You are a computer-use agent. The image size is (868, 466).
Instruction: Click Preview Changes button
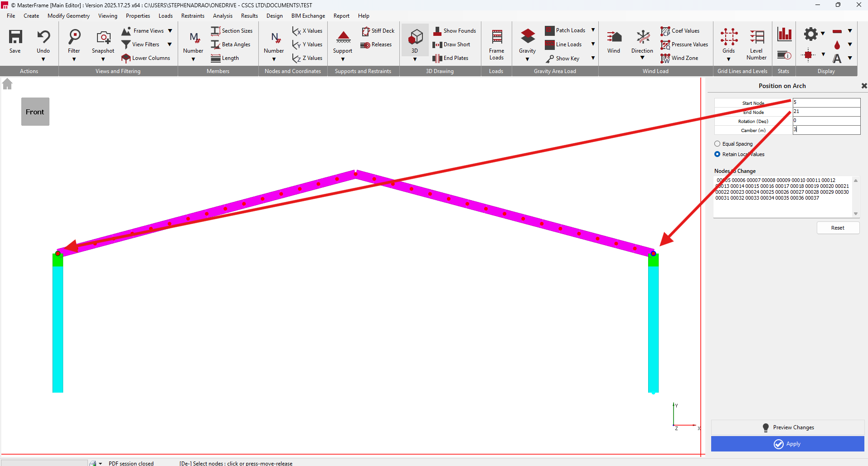[x=788, y=427]
